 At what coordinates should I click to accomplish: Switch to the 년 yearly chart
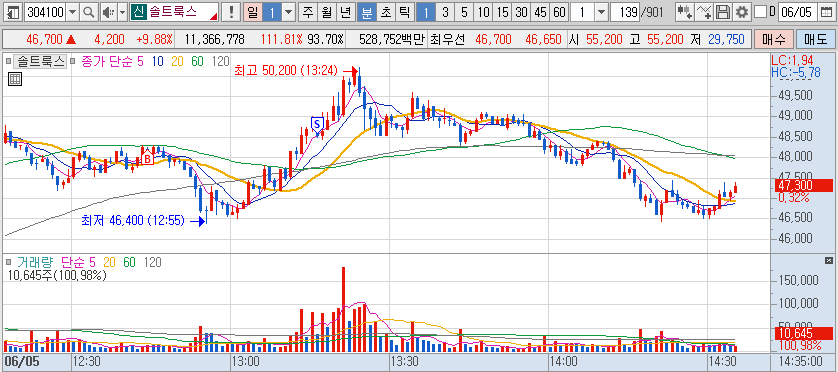(x=346, y=12)
